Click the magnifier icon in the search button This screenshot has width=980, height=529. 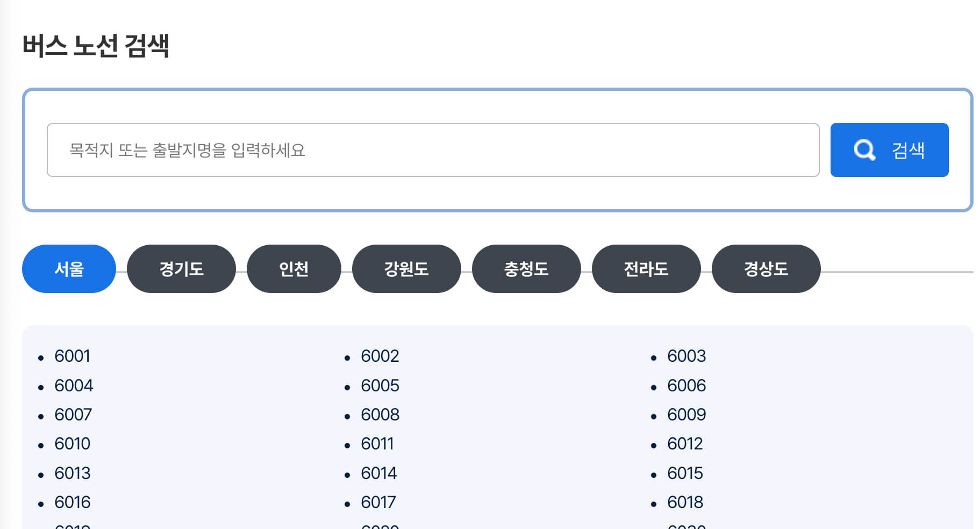tap(863, 150)
